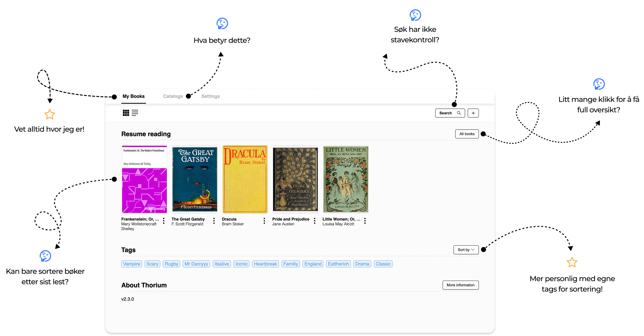
Task: Click the magnifier icon in Search
Action: click(x=459, y=113)
